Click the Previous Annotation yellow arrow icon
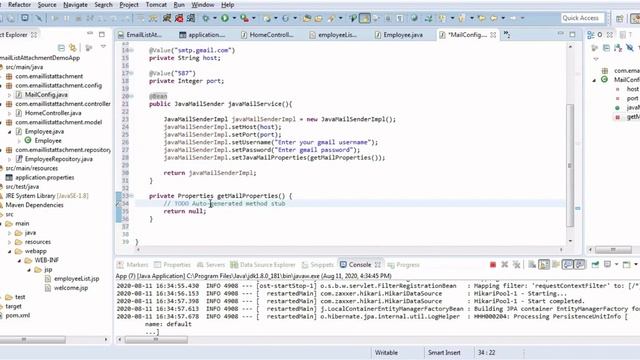 462,18
